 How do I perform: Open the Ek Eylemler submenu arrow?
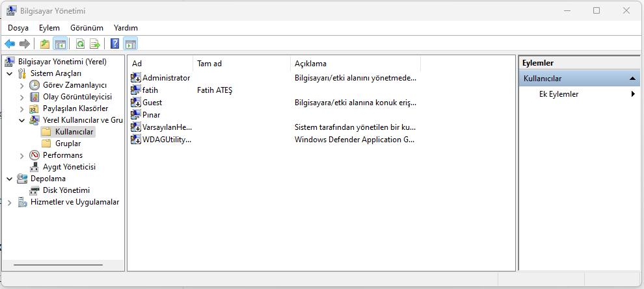tap(633, 94)
